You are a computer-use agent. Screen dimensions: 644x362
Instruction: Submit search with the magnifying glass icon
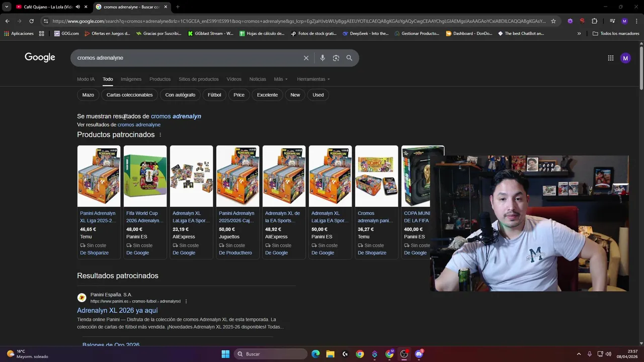(349, 58)
